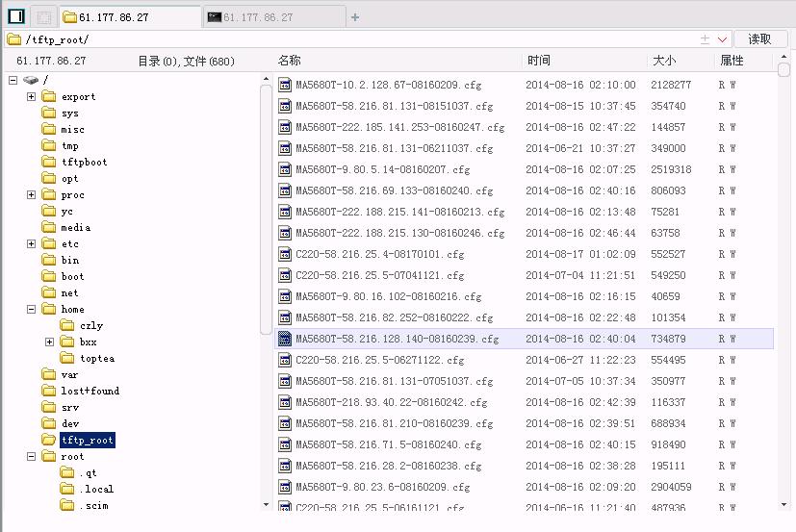Image resolution: width=796 pixels, height=532 pixels.
Task: Sort by 名称 column header
Action: (x=290, y=61)
